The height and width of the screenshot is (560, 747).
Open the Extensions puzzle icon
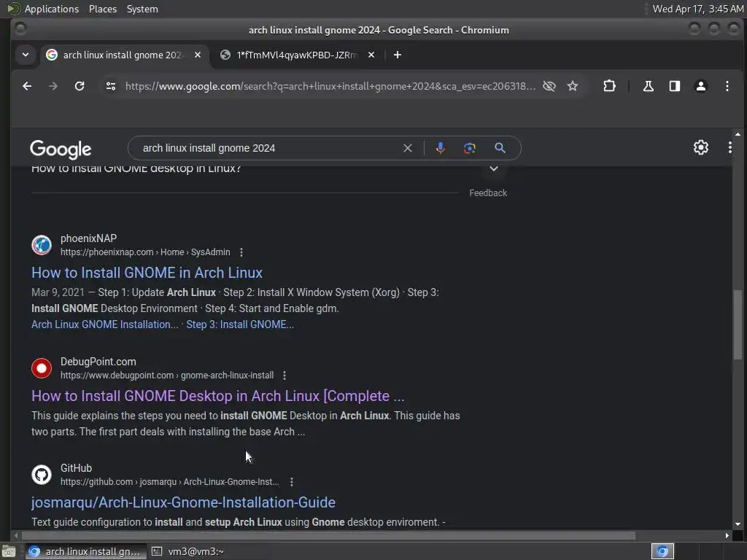[x=609, y=86]
